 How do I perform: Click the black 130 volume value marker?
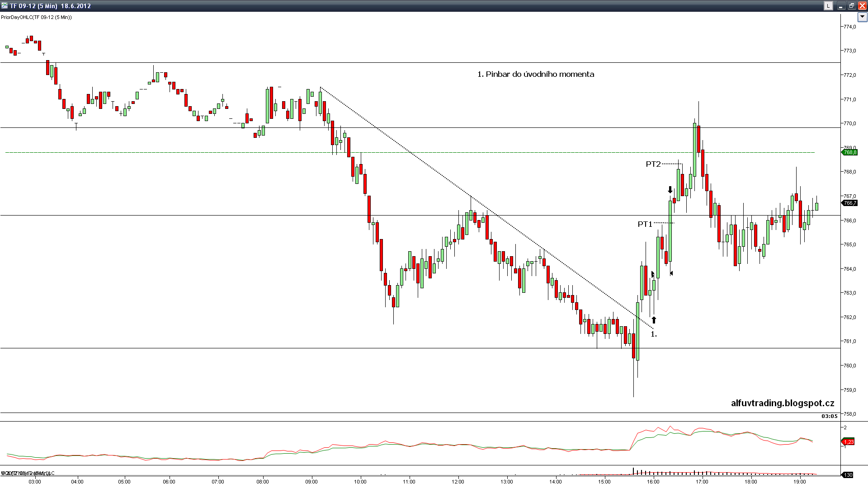(x=848, y=475)
